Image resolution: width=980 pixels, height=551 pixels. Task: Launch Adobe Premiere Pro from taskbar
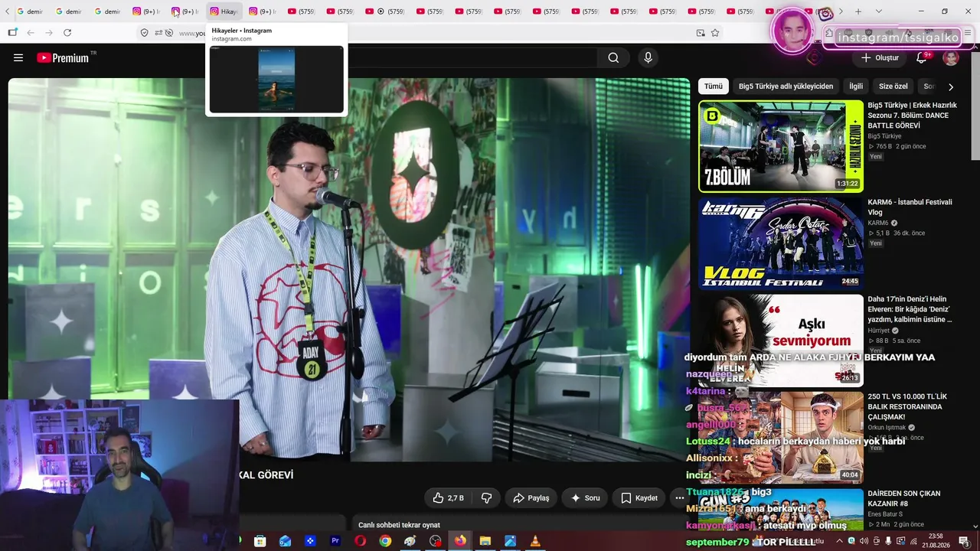[x=335, y=541]
